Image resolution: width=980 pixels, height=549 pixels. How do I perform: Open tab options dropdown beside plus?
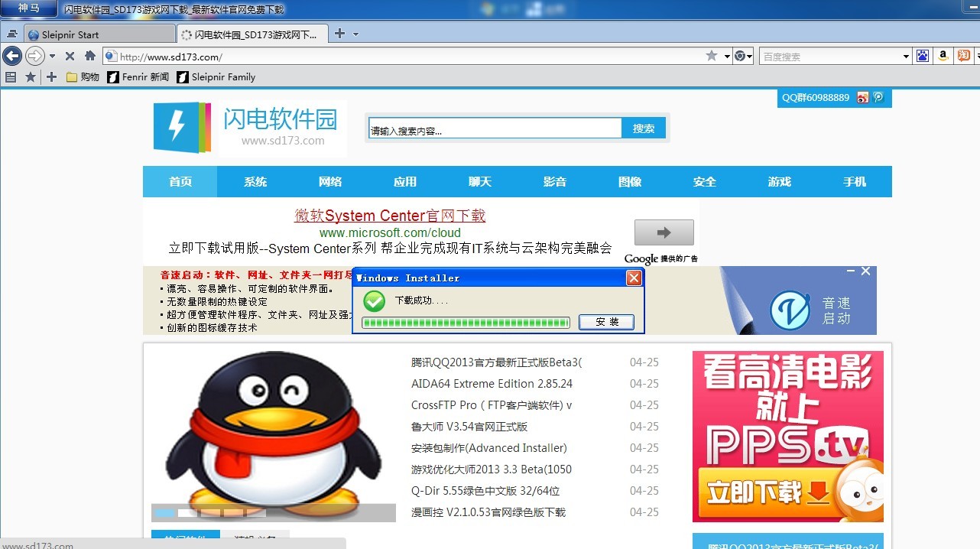[355, 34]
